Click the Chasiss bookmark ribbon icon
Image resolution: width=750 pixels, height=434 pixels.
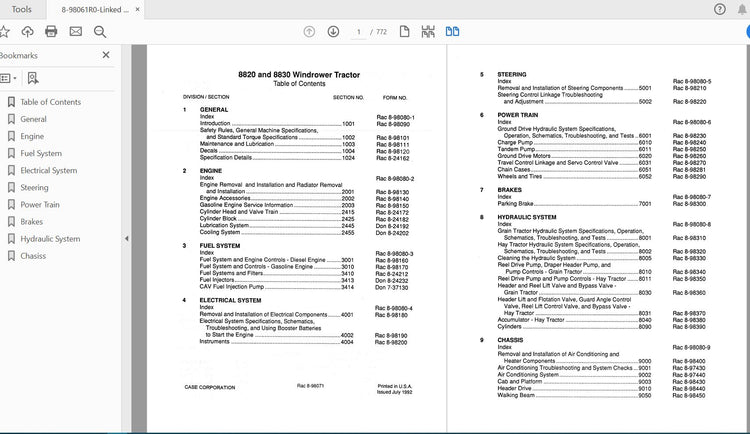(x=11, y=256)
